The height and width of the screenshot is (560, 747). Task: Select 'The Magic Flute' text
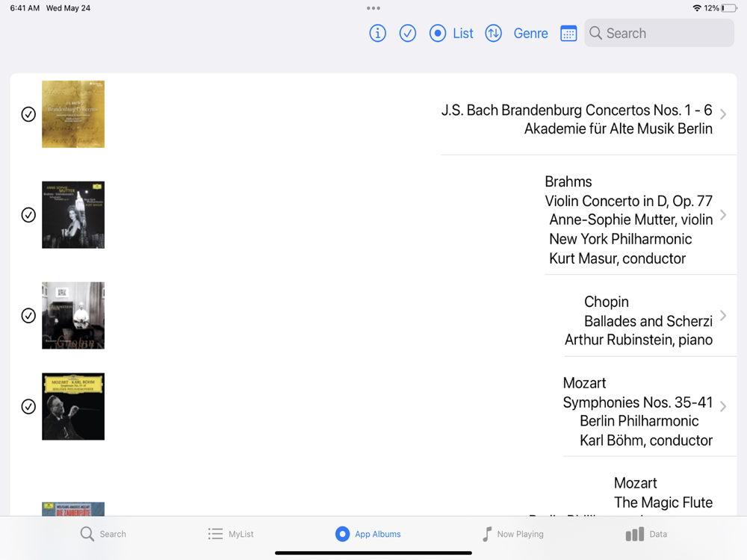click(663, 503)
